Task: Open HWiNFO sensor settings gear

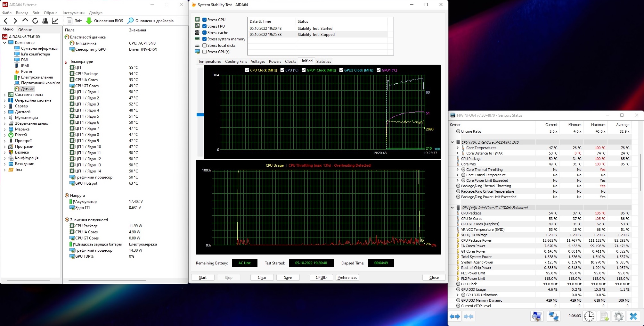Action: tap(618, 316)
